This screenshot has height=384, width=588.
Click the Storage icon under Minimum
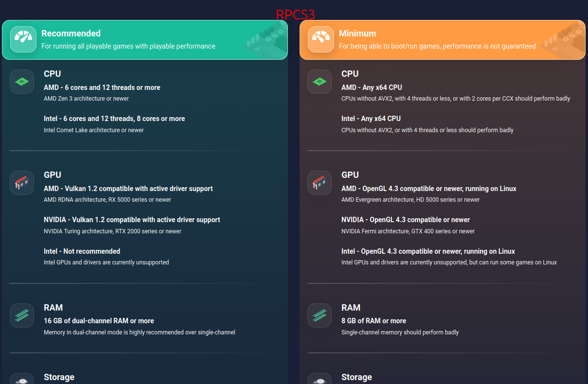[x=320, y=379]
